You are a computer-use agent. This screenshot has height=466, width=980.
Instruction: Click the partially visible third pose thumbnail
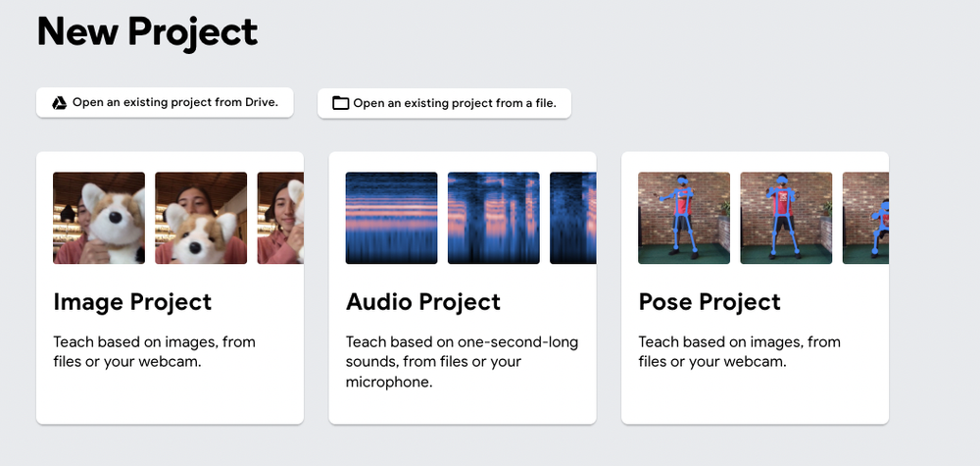pyautogui.click(x=865, y=218)
